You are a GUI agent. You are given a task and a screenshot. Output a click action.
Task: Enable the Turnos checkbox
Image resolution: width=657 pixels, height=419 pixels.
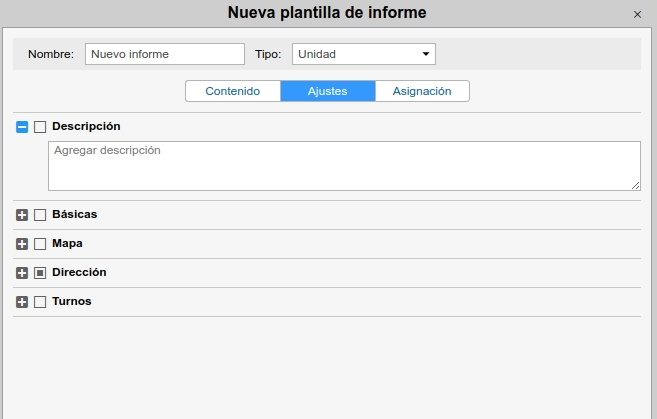(40, 302)
